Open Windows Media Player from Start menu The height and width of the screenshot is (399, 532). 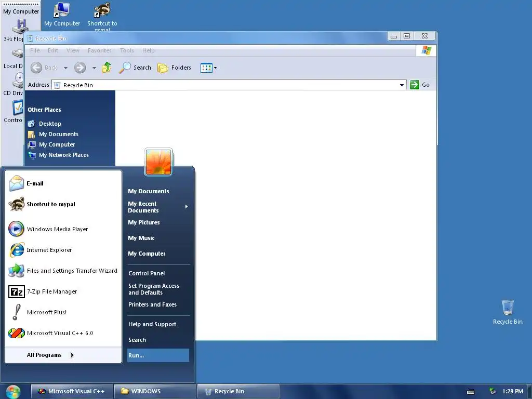click(x=63, y=229)
